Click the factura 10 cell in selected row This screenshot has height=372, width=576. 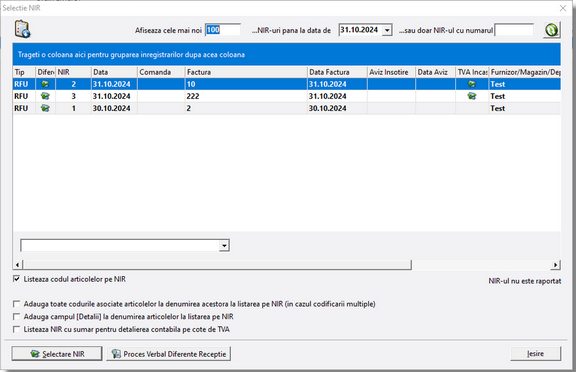(x=246, y=84)
